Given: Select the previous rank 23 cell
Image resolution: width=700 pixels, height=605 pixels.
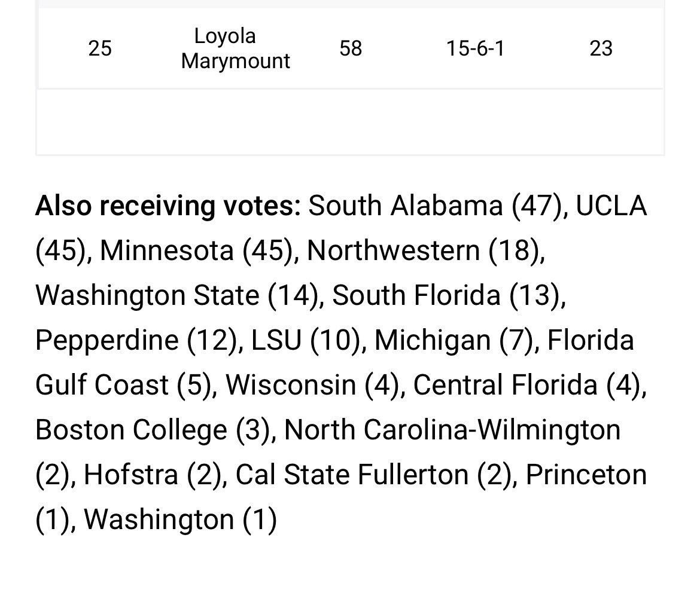Looking at the screenshot, I should 601,48.
